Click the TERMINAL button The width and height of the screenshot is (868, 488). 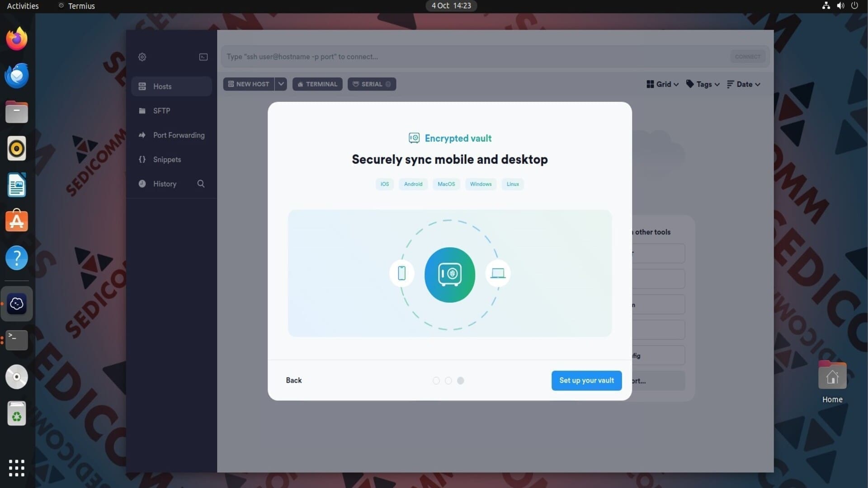click(x=317, y=84)
